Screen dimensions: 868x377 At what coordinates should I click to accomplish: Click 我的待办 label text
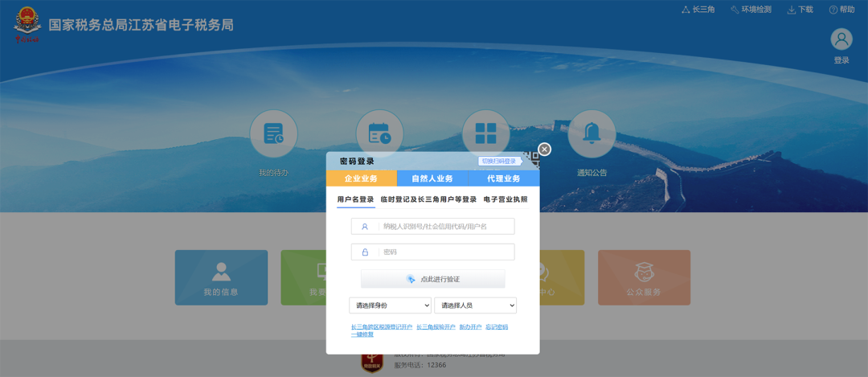click(273, 173)
